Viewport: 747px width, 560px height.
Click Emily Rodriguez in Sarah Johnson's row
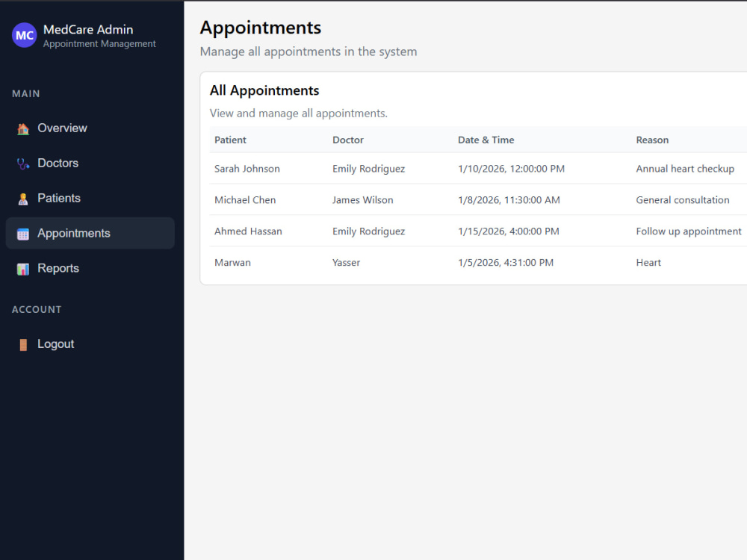[x=369, y=169]
